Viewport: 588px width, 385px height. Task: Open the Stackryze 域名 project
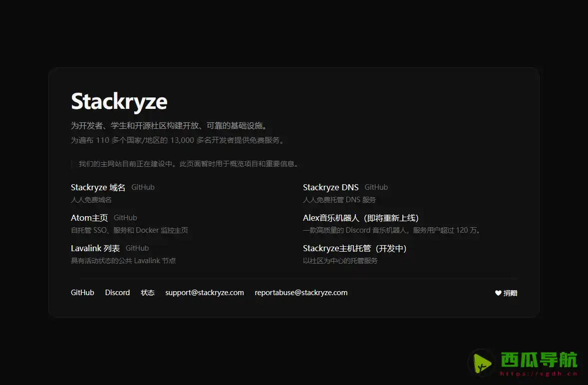[x=98, y=187]
